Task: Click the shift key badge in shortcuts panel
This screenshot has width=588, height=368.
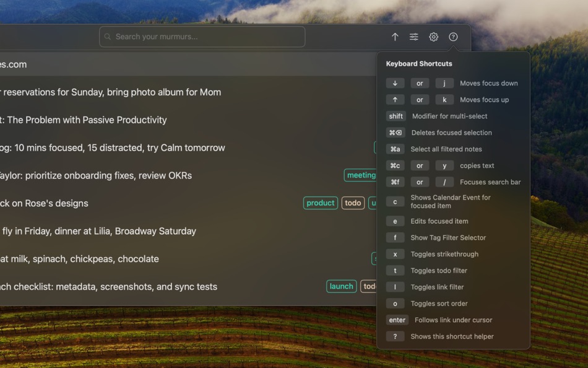Action: point(396,116)
